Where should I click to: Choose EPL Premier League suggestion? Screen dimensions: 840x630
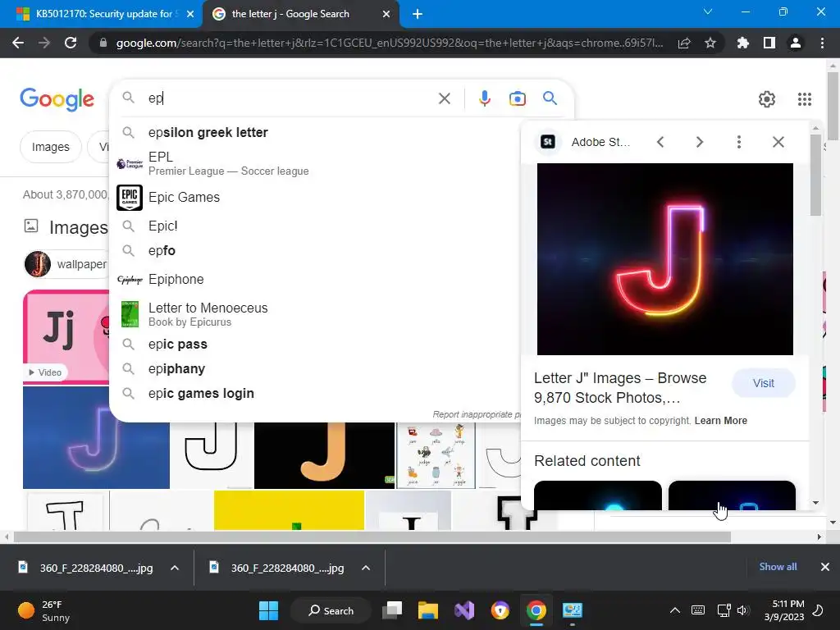[x=316, y=163]
